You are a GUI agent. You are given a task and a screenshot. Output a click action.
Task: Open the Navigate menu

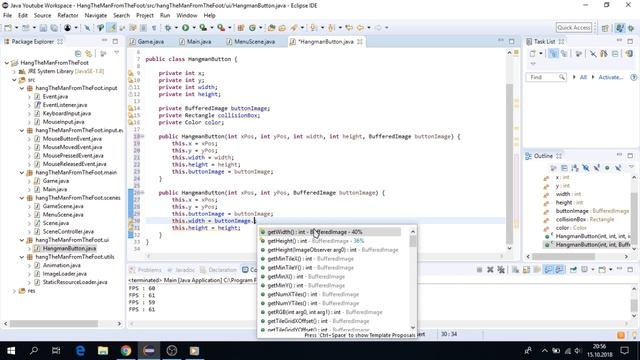click(x=96, y=16)
